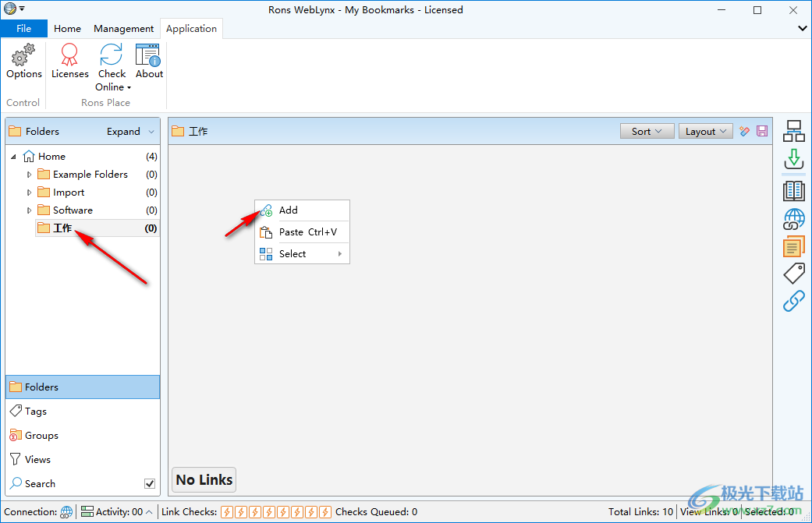
Task: Expand the Example Folders tree node
Action: (30, 175)
